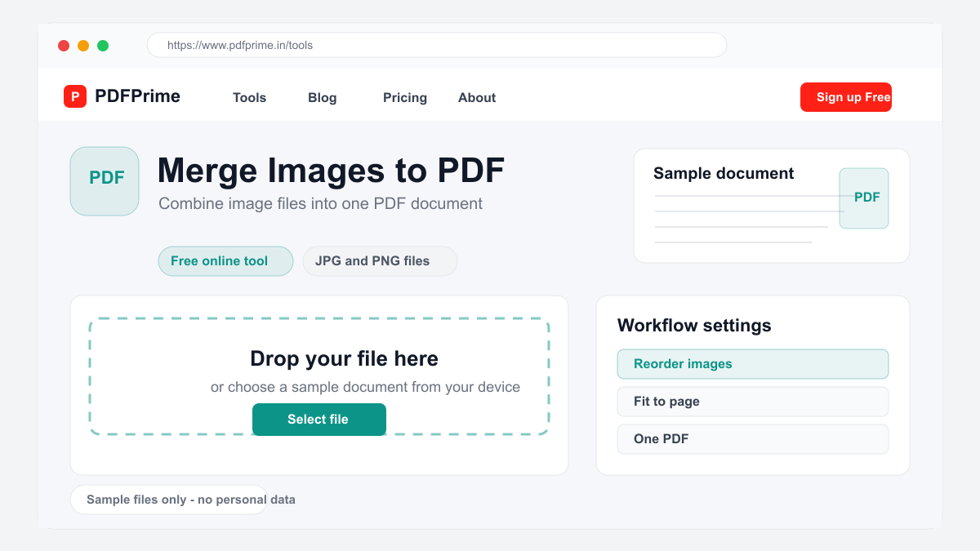
Task: Toggle the Fit to page setting
Action: pos(753,402)
